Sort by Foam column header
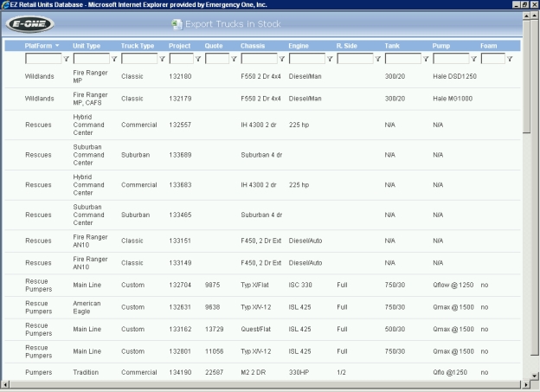The image size is (540, 392). click(x=488, y=46)
